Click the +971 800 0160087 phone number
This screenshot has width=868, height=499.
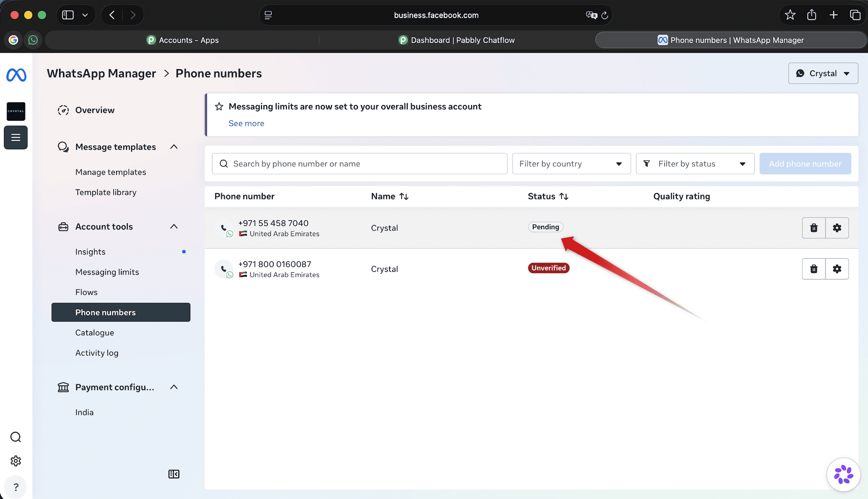pyautogui.click(x=274, y=264)
